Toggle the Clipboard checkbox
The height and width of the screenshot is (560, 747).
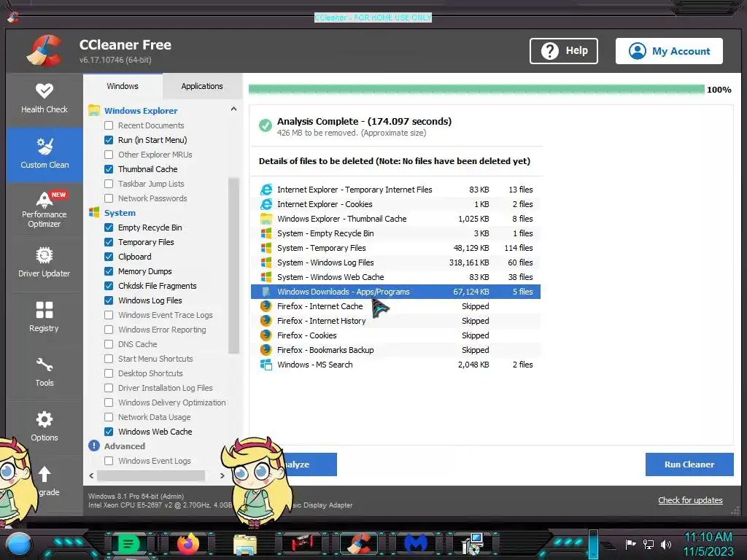coord(109,257)
